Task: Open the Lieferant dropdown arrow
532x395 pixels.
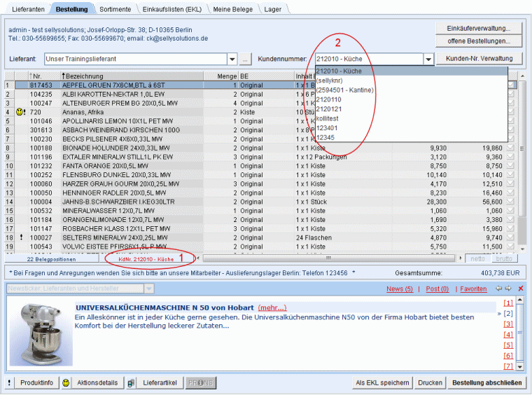Action: pos(232,59)
